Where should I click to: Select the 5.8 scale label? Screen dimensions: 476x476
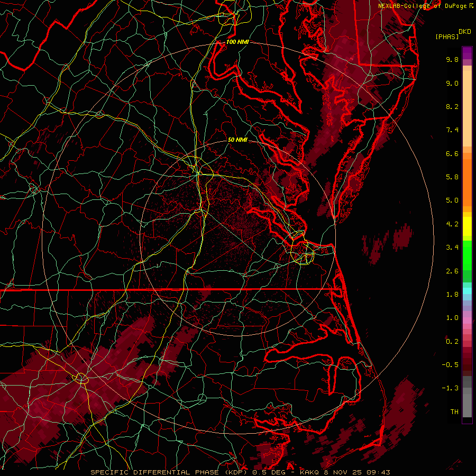click(x=452, y=177)
